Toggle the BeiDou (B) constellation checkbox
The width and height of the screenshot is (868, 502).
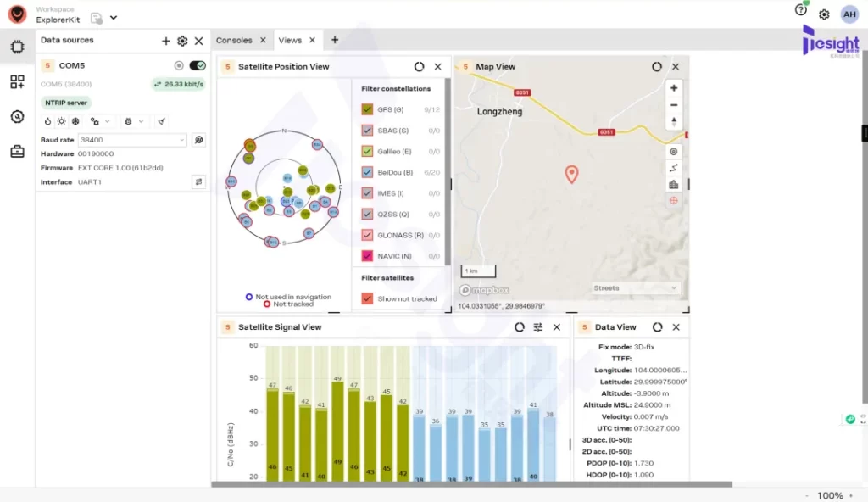coord(367,172)
